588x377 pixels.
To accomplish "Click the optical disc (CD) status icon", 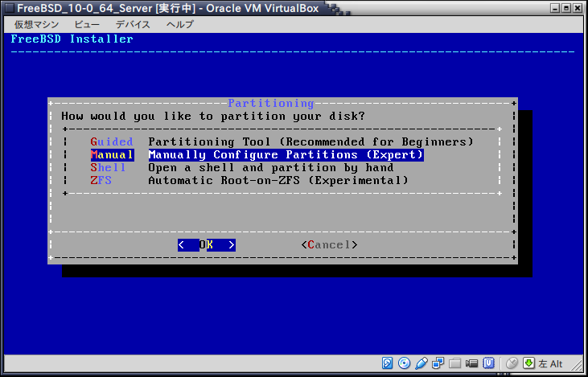I will (x=405, y=363).
